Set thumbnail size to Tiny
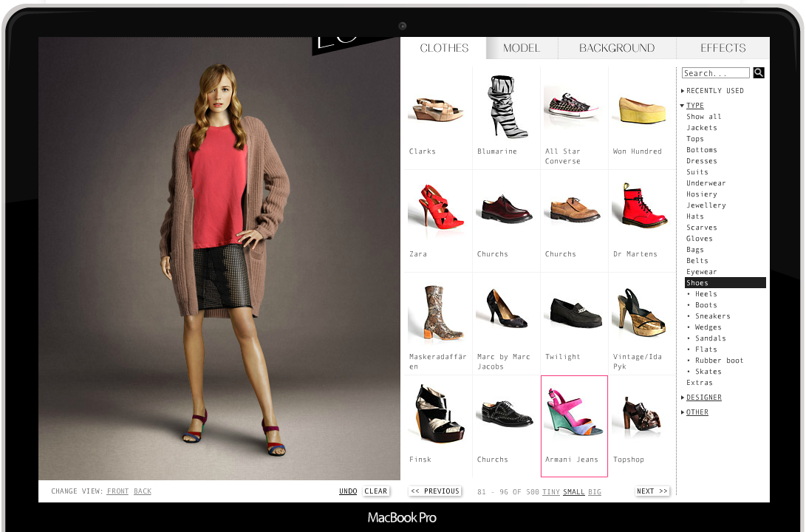806x532 pixels. coord(551,492)
